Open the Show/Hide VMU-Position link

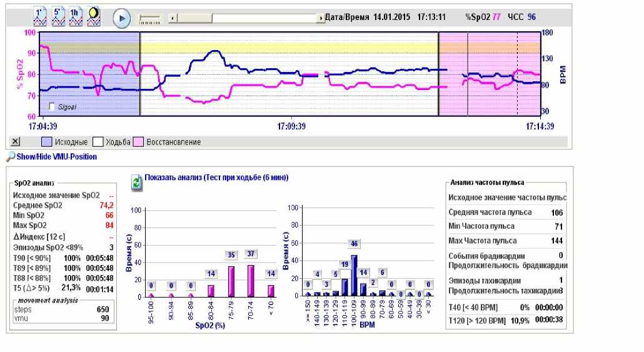click(56, 157)
